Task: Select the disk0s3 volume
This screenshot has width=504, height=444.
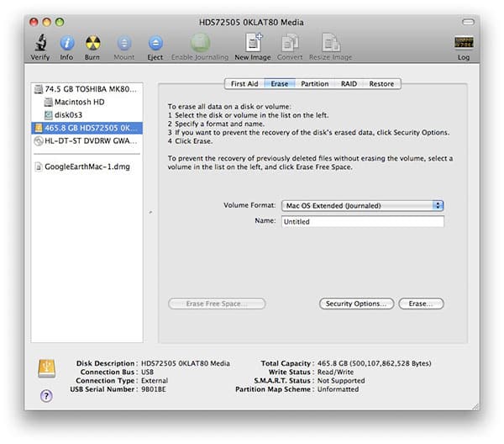Action: coord(87,115)
